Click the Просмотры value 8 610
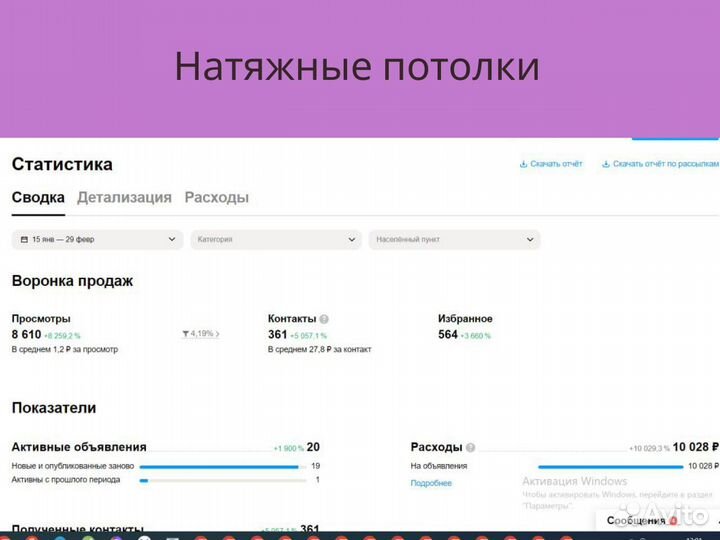 point(26,334)
